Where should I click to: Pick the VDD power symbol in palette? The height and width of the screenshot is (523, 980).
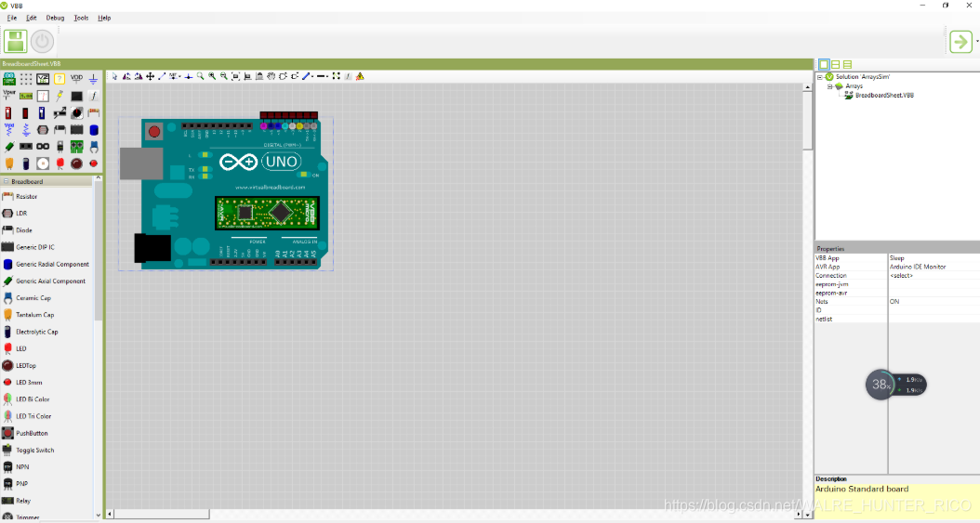76,79
